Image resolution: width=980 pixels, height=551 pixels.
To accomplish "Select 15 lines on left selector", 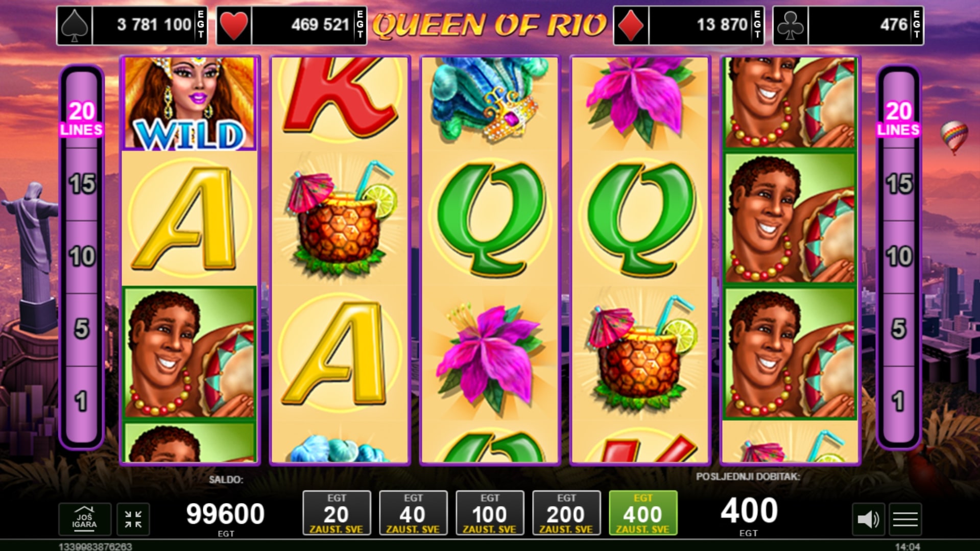I will (x=82, y=184).
